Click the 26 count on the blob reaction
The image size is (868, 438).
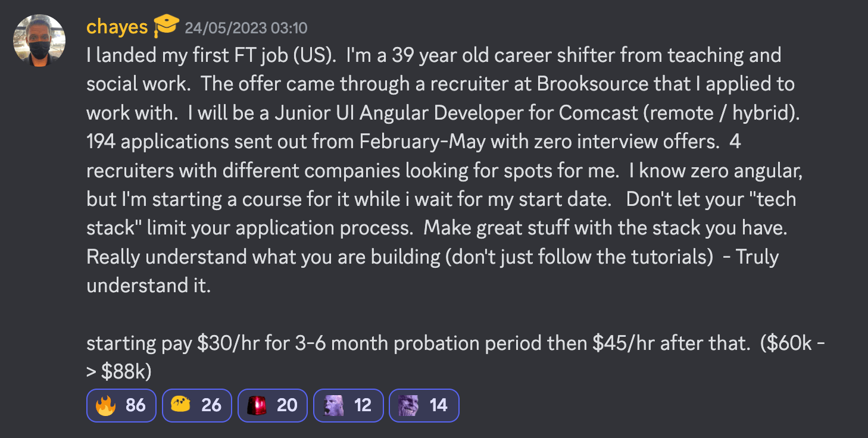[x=211, y=405]
